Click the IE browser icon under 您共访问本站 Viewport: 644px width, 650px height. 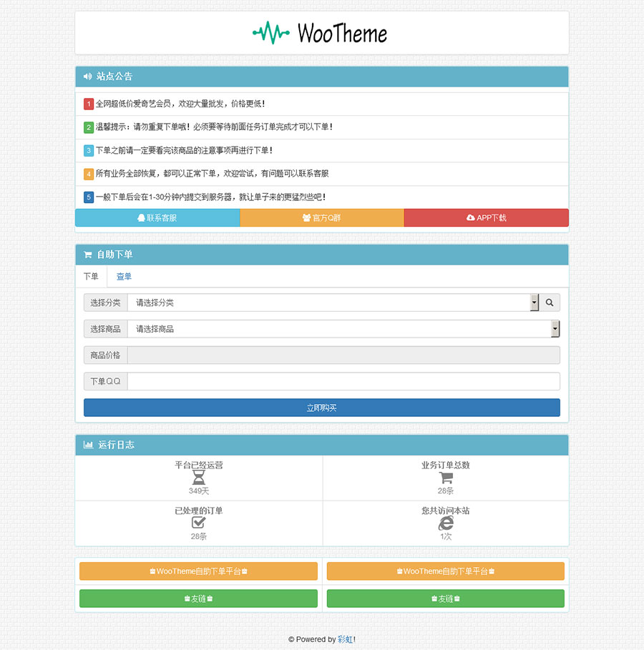tap(446, 523)
